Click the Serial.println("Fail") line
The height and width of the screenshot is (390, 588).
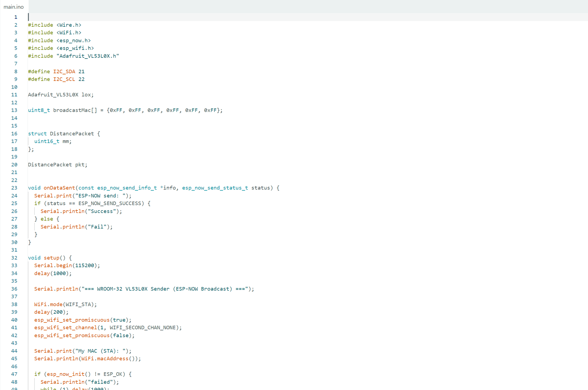pos(76,227)
